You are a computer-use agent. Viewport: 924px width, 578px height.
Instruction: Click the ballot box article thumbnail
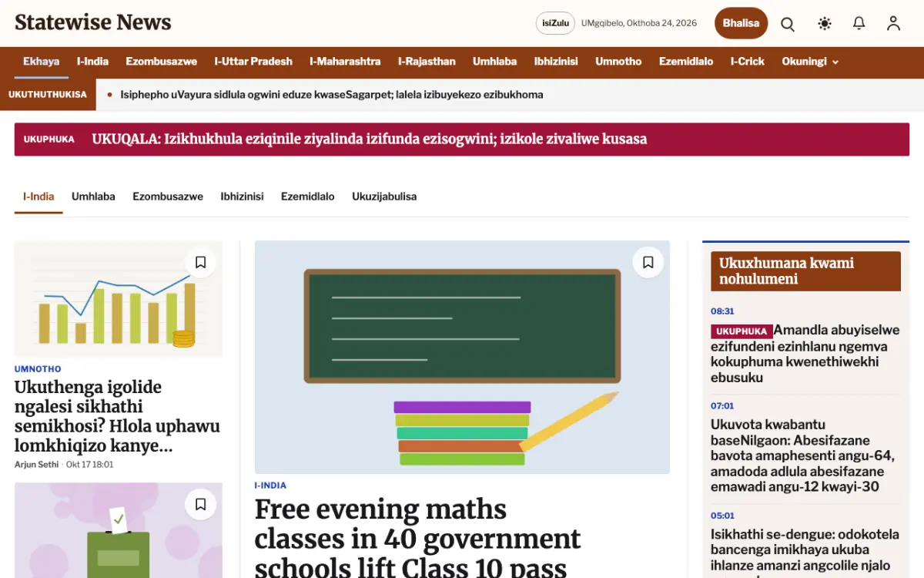[119, 530]
